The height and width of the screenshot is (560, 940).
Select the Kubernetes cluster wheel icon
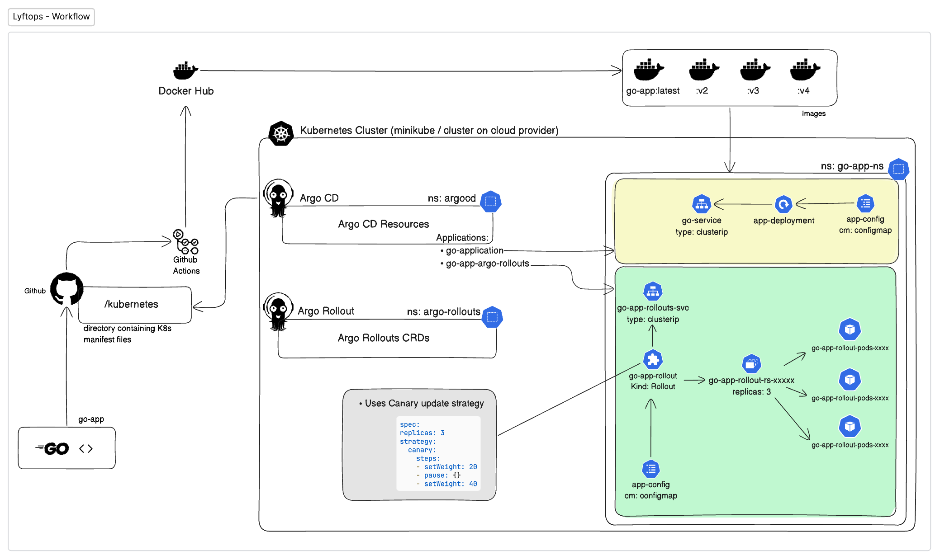coord(281,133)
